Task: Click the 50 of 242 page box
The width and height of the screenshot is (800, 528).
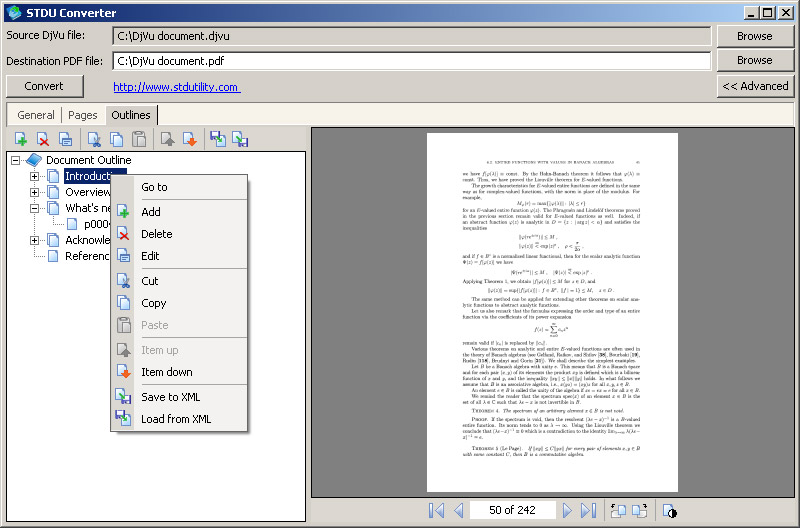Action: [512, 510]
